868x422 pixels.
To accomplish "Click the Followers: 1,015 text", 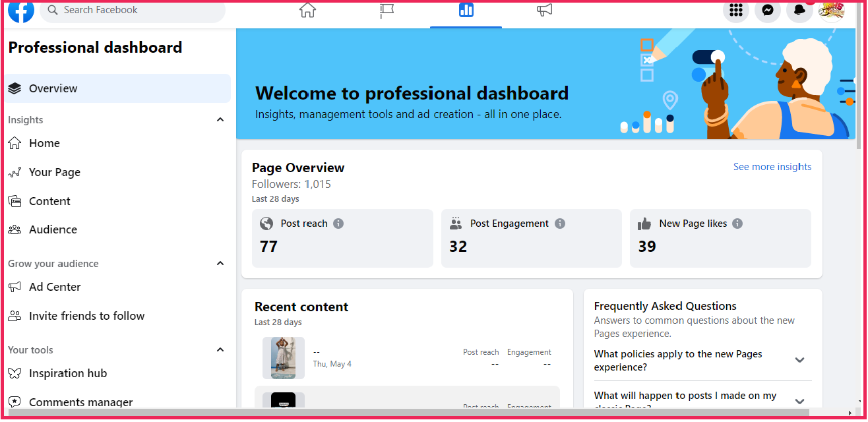I will (x=292, y=184).
